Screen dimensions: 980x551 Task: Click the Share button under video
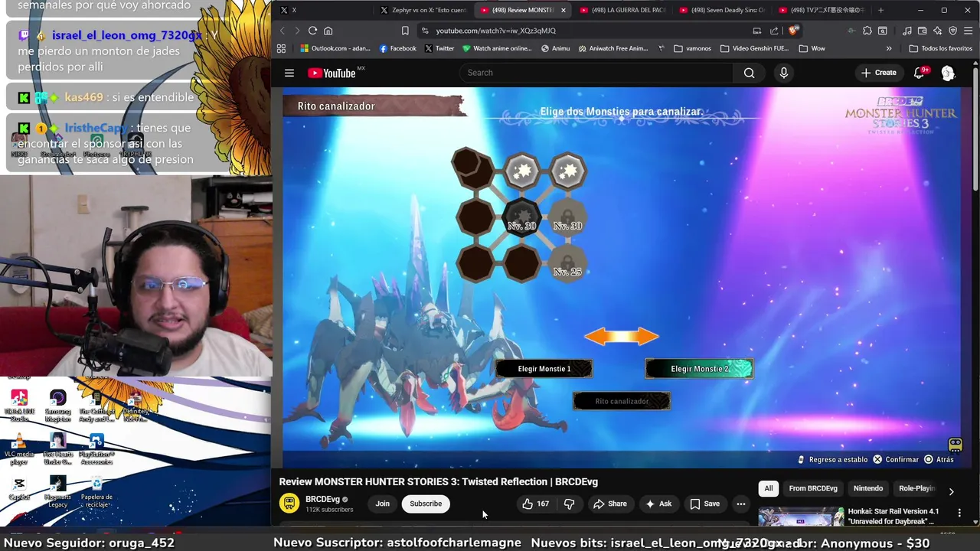[609, 504]
